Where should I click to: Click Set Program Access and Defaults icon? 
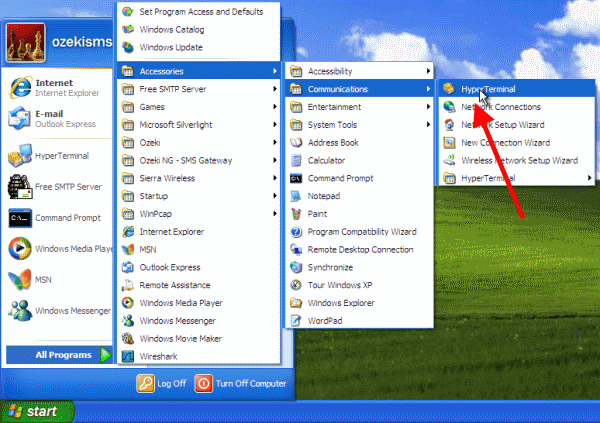tap(128, 11)
